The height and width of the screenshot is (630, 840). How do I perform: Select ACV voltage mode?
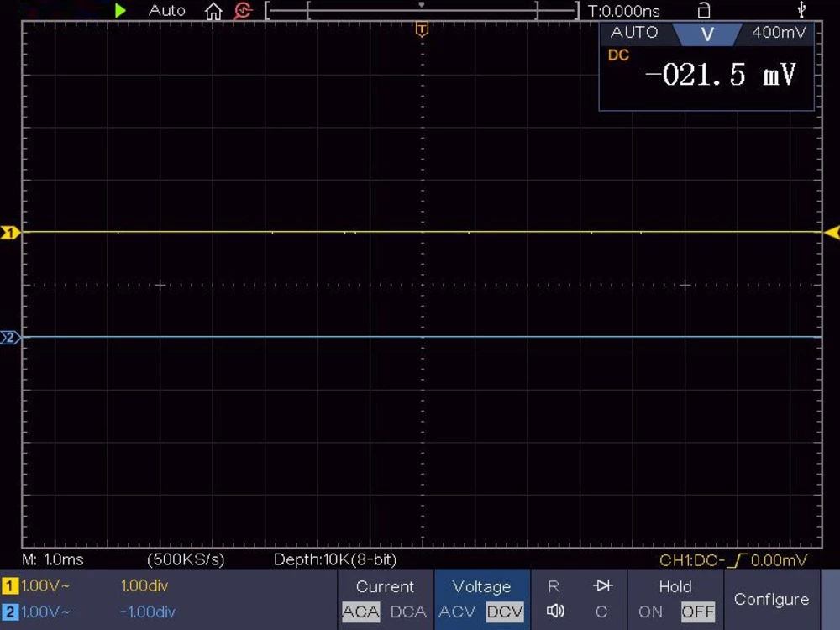pyautogui.click(x=457, y=612)
